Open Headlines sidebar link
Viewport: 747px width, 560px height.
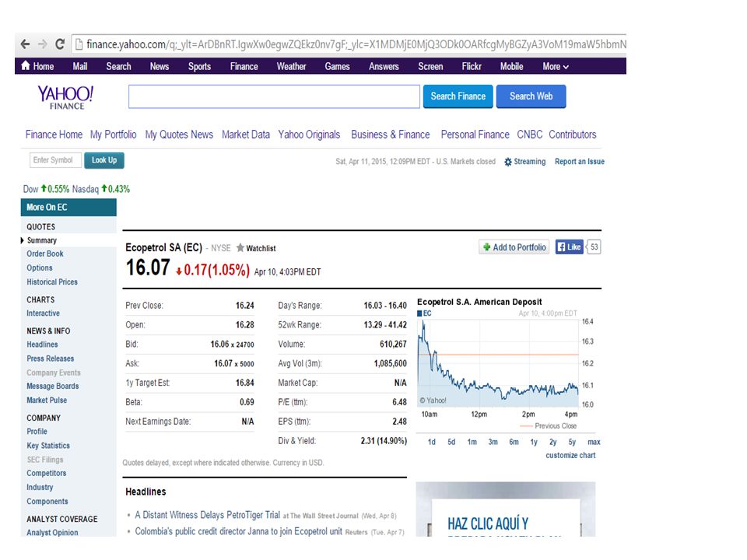42,345
